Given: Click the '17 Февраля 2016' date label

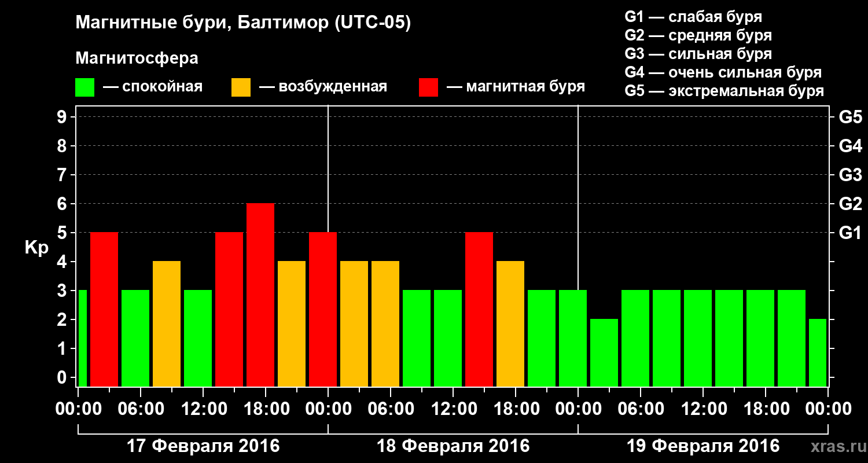Looking at the screenshot, I should pos(203,446).
